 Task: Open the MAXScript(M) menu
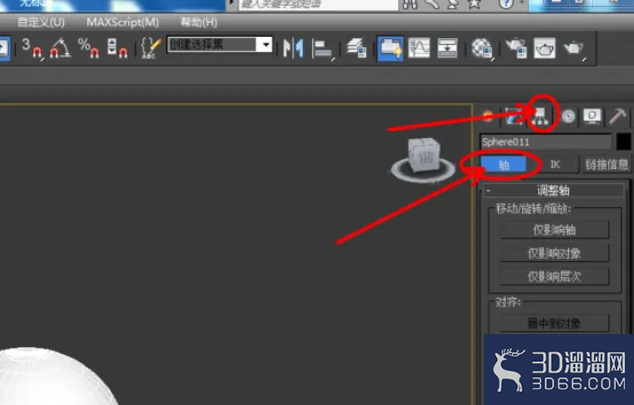pyautogui.click(x=123, y=22)
